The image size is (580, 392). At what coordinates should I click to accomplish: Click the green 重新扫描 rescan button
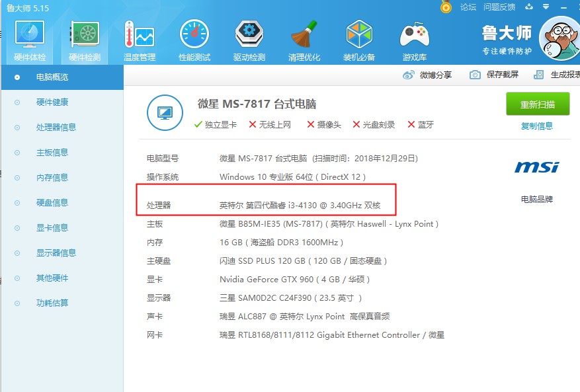tap(538, 104)
